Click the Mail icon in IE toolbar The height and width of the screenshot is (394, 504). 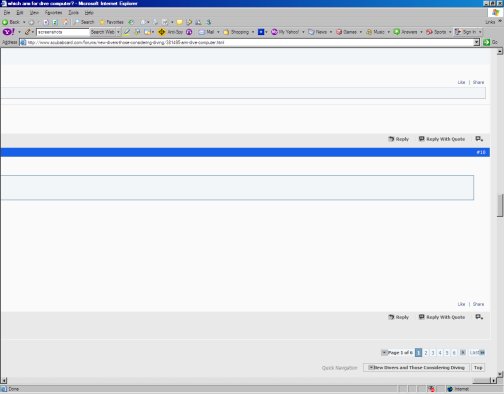tap(143, 22)
